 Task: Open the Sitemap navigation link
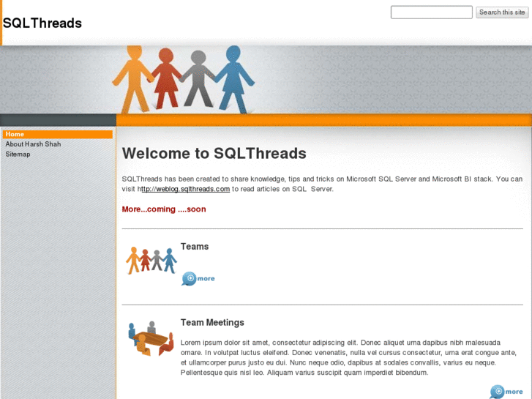coord(18,154)
